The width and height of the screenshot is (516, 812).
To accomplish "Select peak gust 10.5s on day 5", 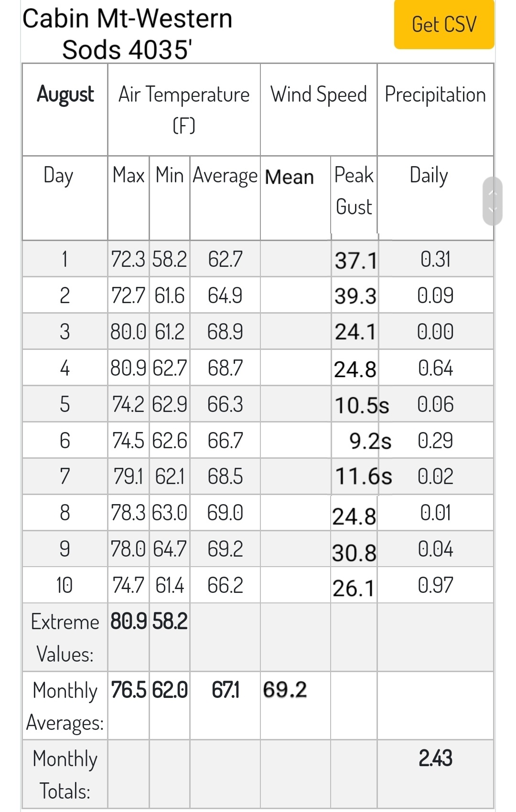I will [362, 406].
